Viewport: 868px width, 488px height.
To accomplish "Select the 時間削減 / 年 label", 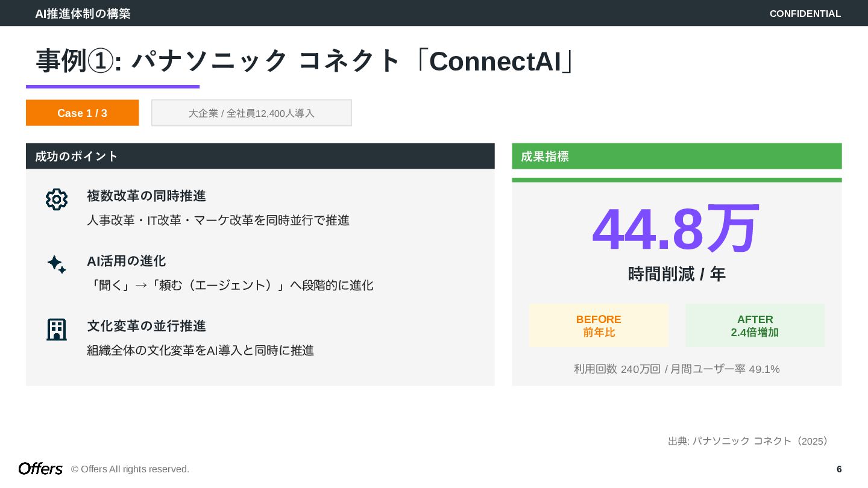I will 676,274.
